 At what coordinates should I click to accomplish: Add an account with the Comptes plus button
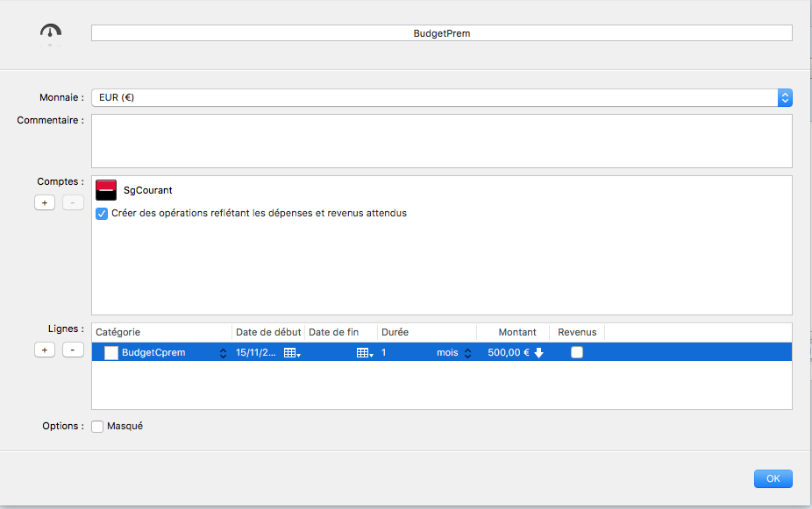44,202
